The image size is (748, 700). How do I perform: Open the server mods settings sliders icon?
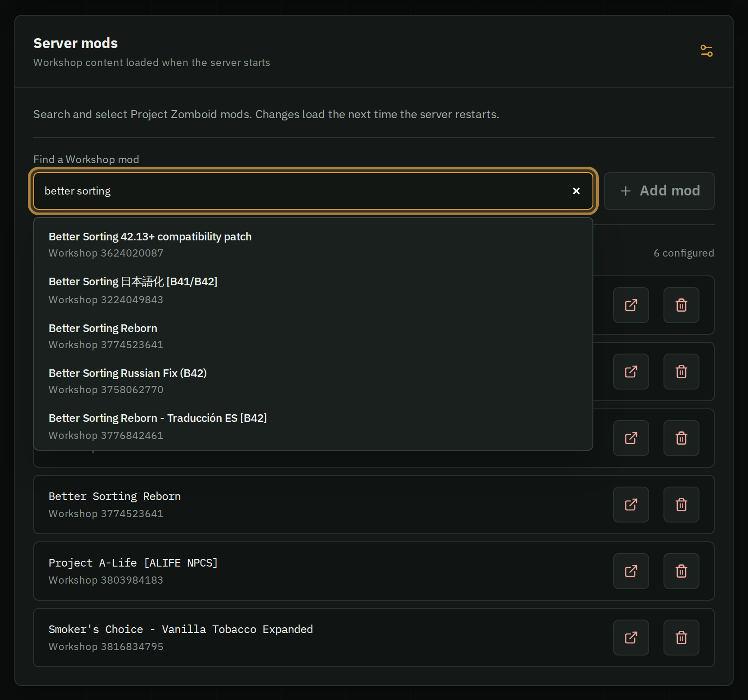click(706, 51)
